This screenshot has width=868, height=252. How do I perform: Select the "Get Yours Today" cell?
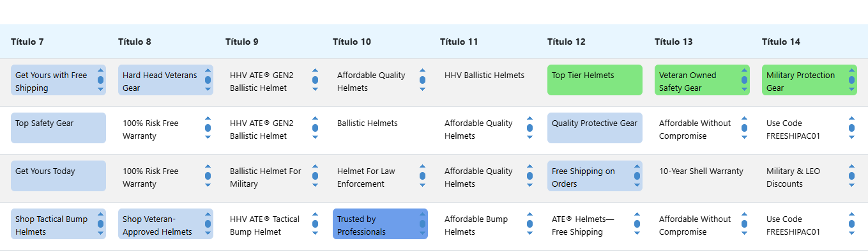click(x=58, y=176)
